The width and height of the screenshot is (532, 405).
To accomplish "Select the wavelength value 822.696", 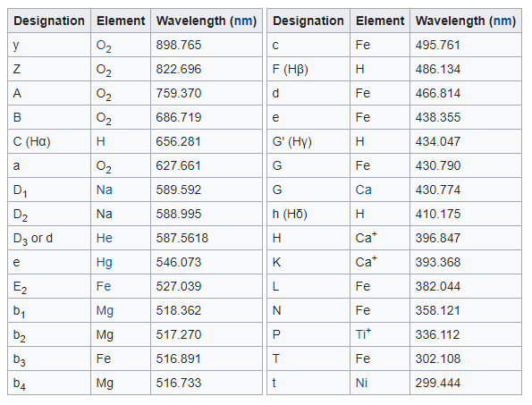I will tap(179, 69).
